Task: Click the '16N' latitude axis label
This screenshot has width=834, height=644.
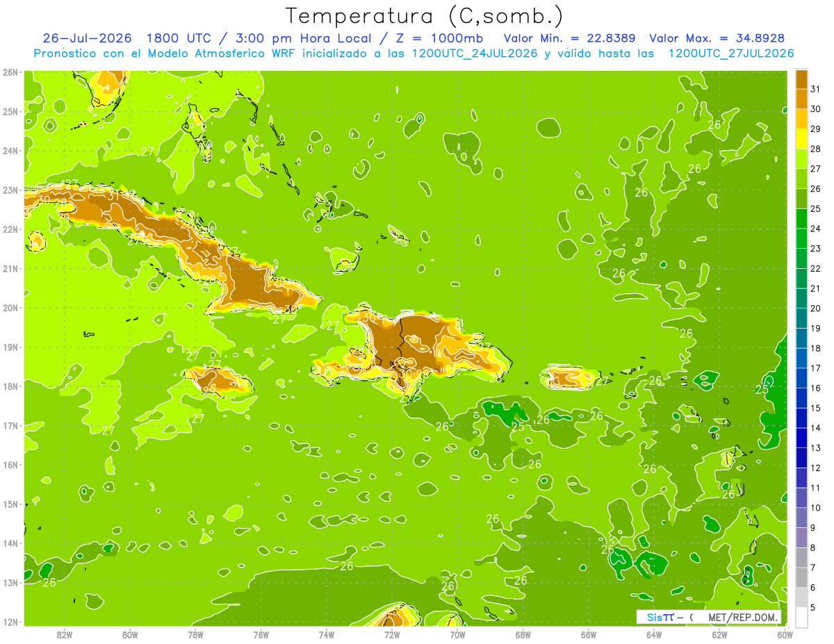Action: pos(10,465)
